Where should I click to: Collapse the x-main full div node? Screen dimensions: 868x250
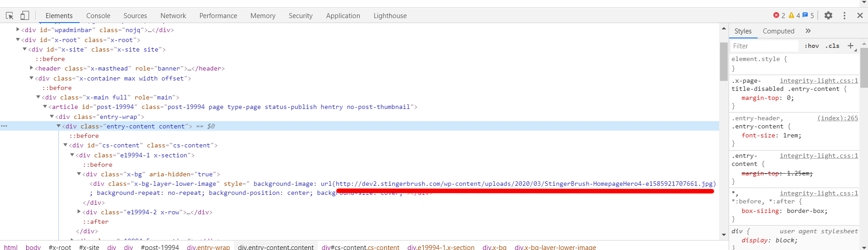[38, 97]
